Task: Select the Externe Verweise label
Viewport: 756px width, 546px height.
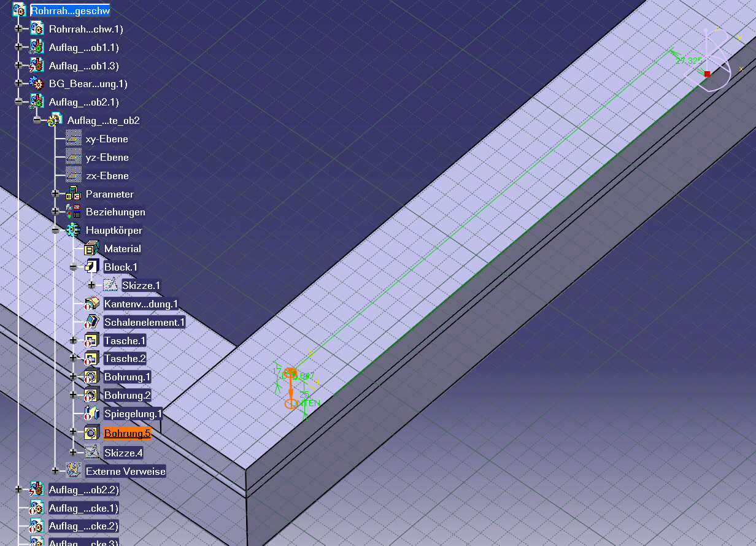Action: point(126,471)
